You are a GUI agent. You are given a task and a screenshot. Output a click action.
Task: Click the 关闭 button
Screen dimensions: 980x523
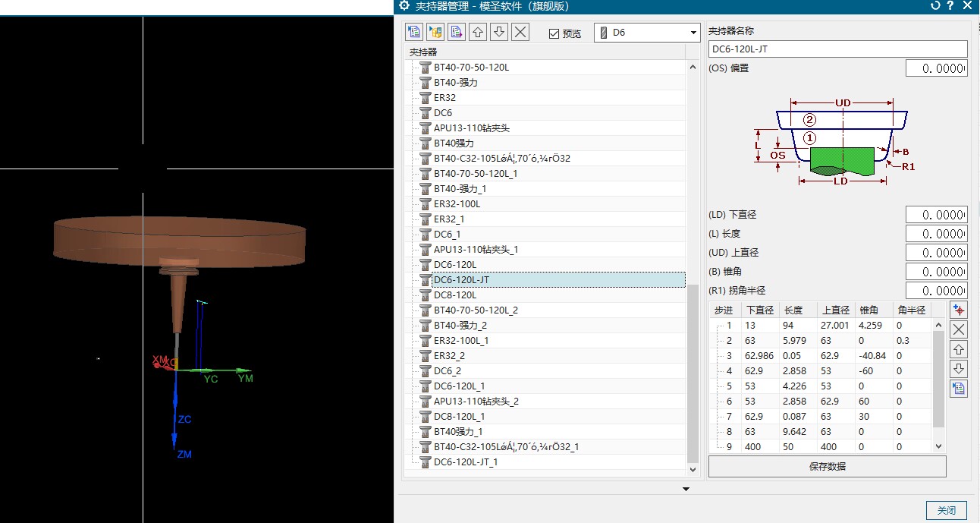[947, 510]
